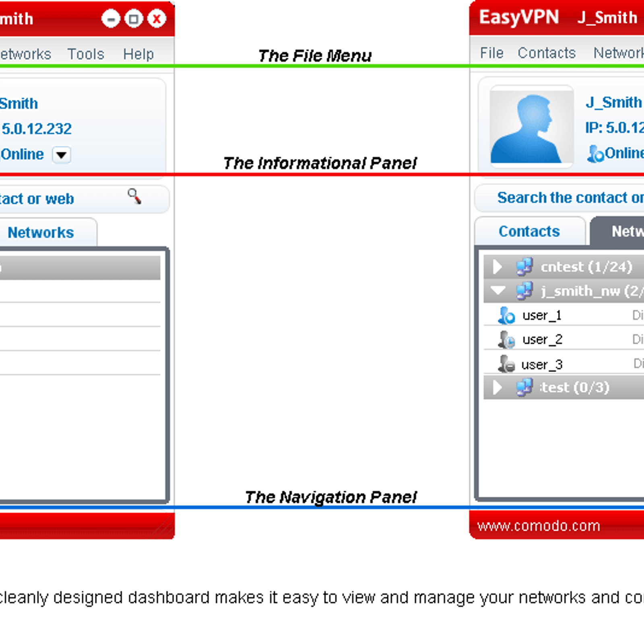Open the Online status dropdown arrow in left window
The width and height of the screenshot is (644, 644).
coord(62,155)
